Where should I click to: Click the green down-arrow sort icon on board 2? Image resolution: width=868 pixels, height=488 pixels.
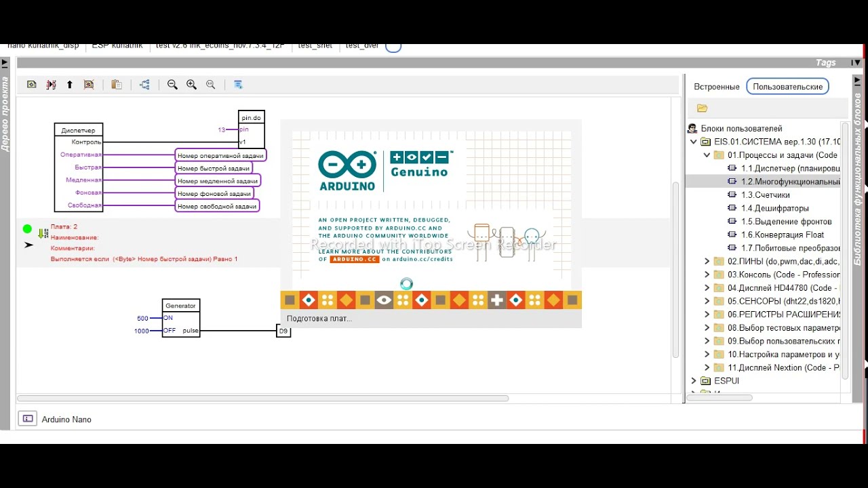(43, 233)
